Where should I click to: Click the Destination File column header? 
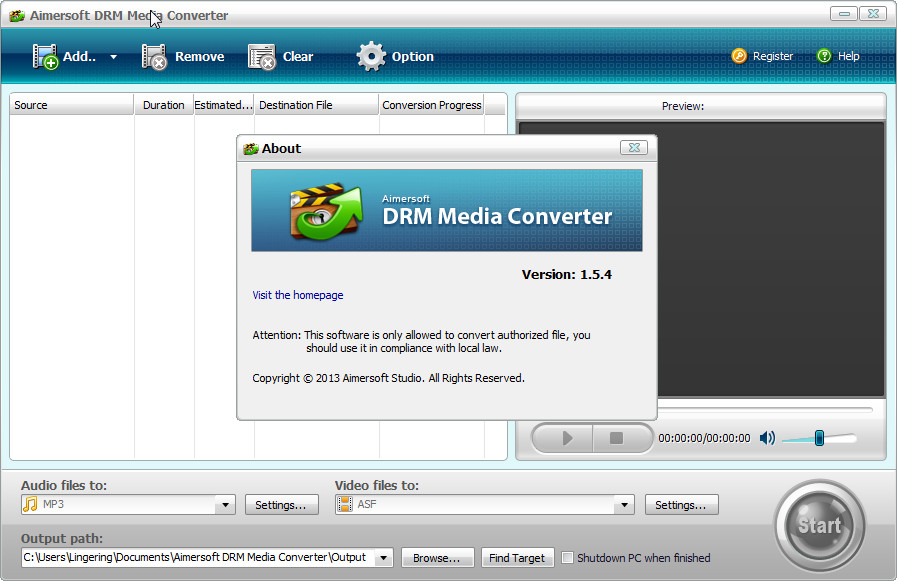click(316, 105)
